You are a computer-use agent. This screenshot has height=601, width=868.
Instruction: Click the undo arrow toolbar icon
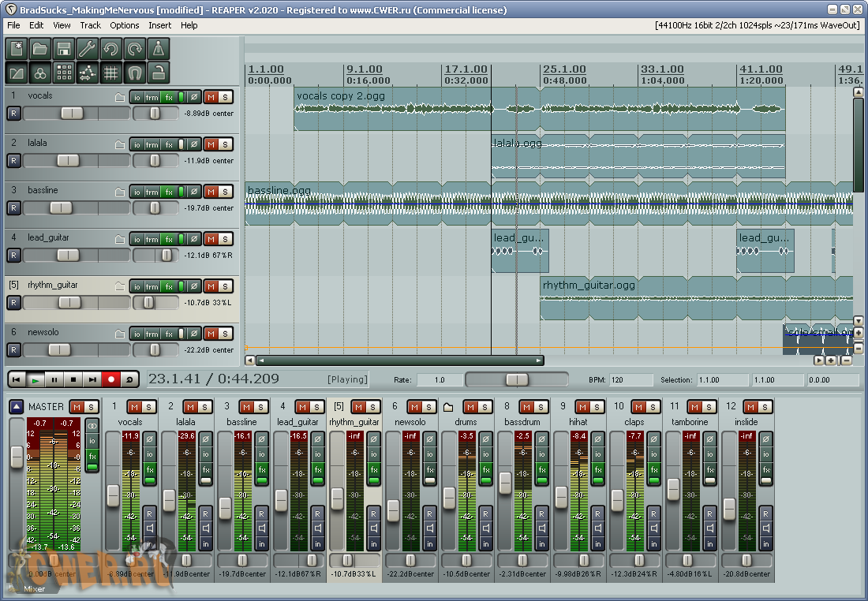pos(110,49)
